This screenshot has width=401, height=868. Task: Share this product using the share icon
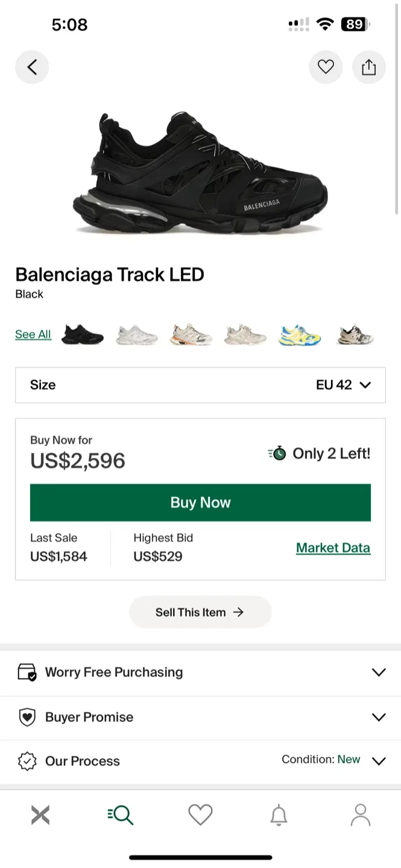coord(368,67)
